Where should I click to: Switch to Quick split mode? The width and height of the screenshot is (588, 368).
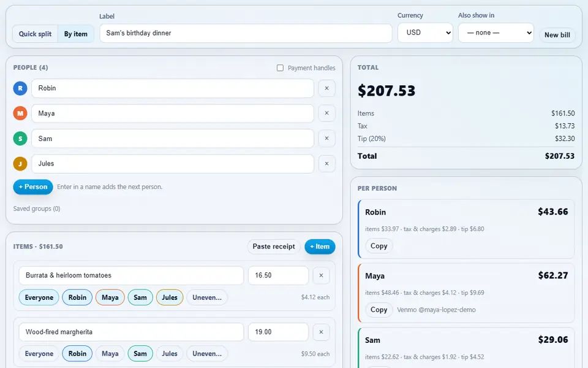pos(36,34)
